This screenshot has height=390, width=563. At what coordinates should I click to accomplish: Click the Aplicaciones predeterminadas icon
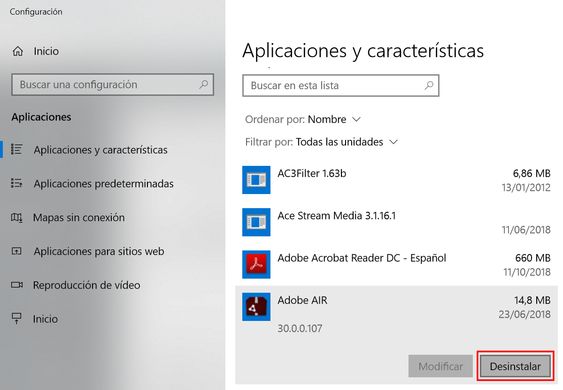point(17,183)
